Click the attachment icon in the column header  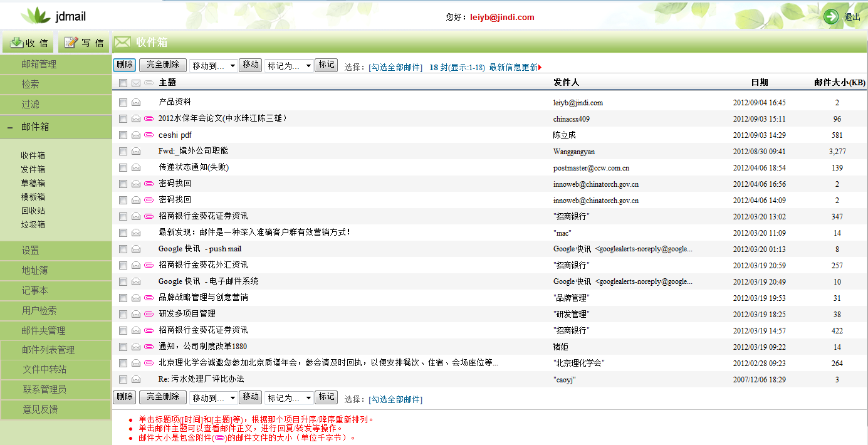pyautogui.click(x=149, y=83)
